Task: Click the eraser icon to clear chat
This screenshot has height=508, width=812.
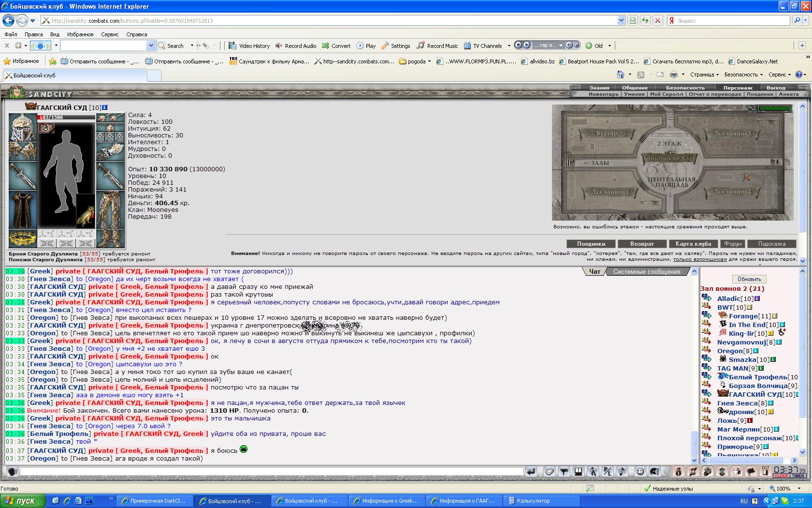Action: click(x=549, y=471)
